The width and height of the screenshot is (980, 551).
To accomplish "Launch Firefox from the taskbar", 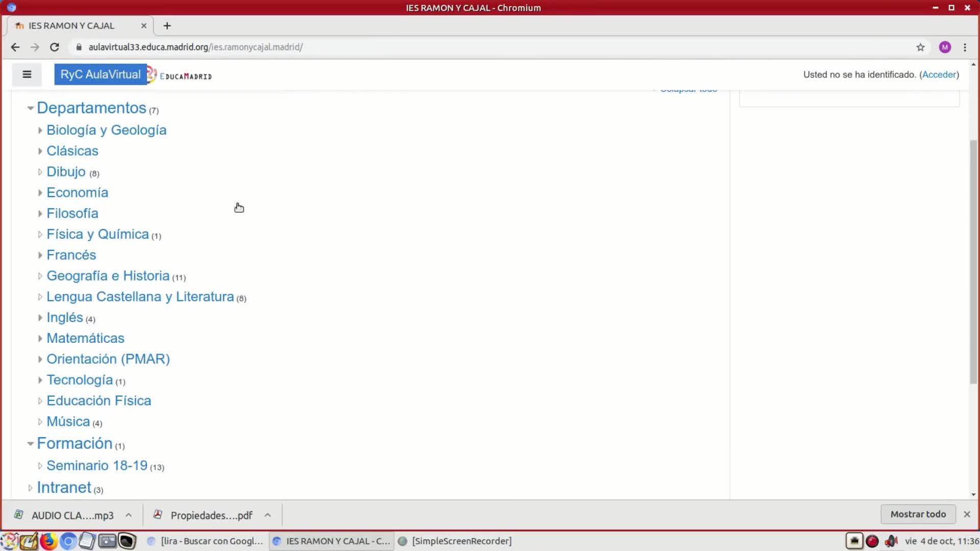I will [x=48, y=541].
